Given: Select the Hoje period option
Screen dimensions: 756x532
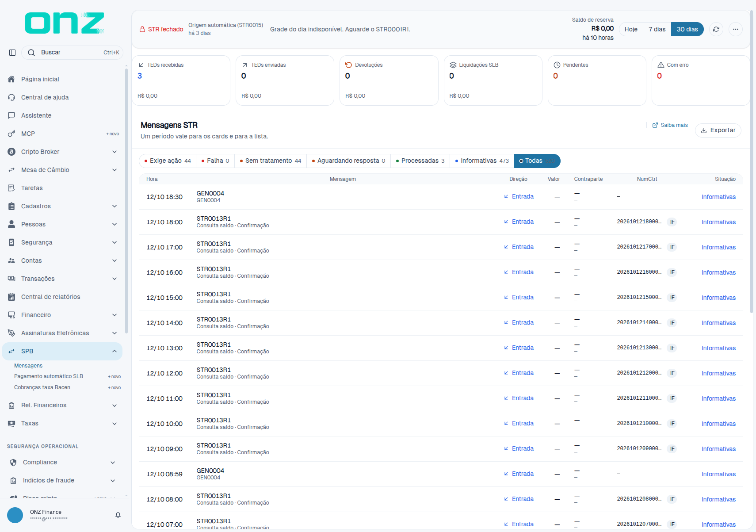Looking at the screenshot, I should click(631, 29).
